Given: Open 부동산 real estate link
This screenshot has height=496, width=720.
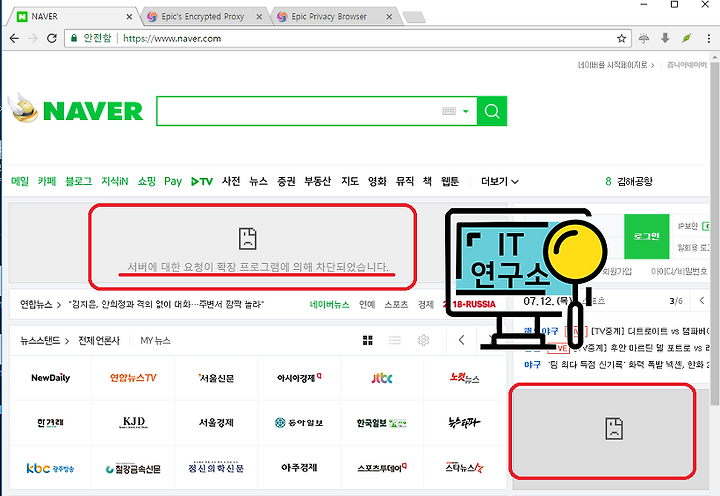Looking at the screenshot, I should pos(318,181).
